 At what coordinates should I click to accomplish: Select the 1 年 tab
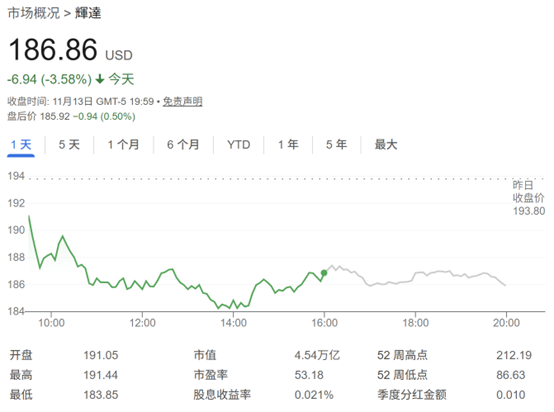pos(288,145)
